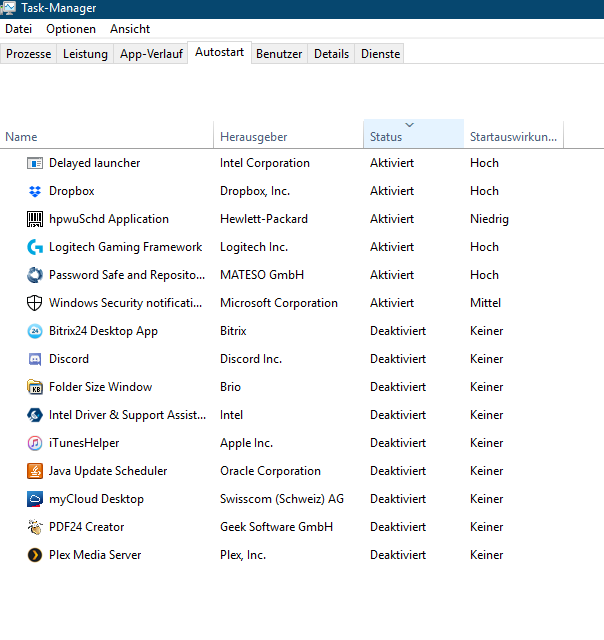Click the Intel Driver & Support Assistant icon

(35, 415)
